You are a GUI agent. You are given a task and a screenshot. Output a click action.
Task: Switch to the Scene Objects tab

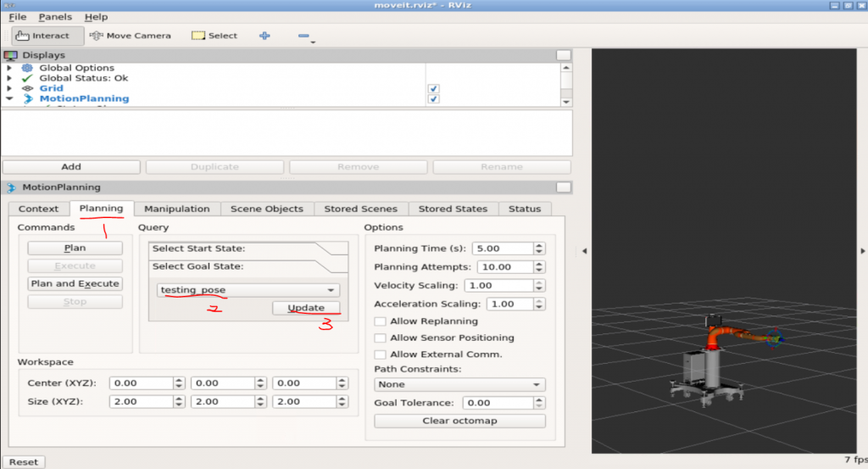[266, 209]
